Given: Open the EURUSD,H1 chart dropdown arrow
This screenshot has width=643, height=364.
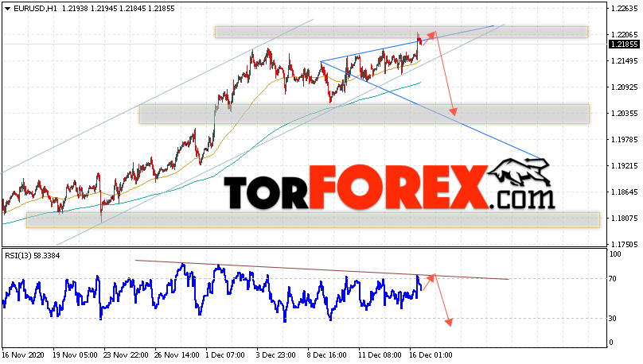Looking at the screenshot, I should [8, 9].
